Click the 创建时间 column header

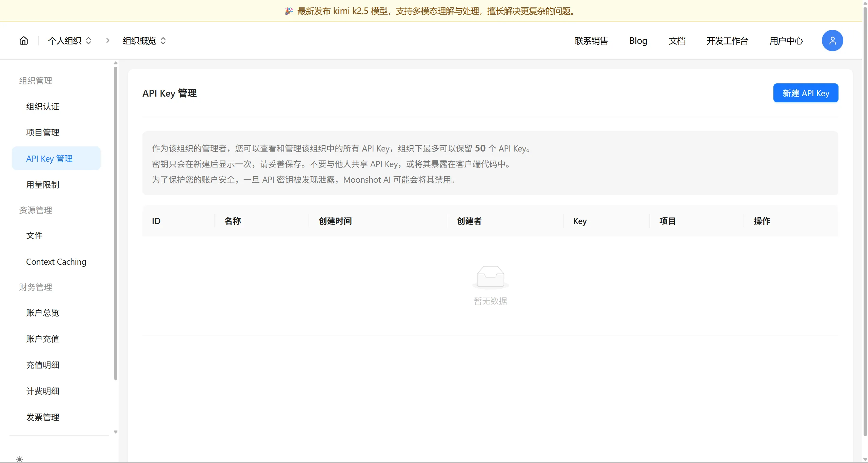[335, 221]
